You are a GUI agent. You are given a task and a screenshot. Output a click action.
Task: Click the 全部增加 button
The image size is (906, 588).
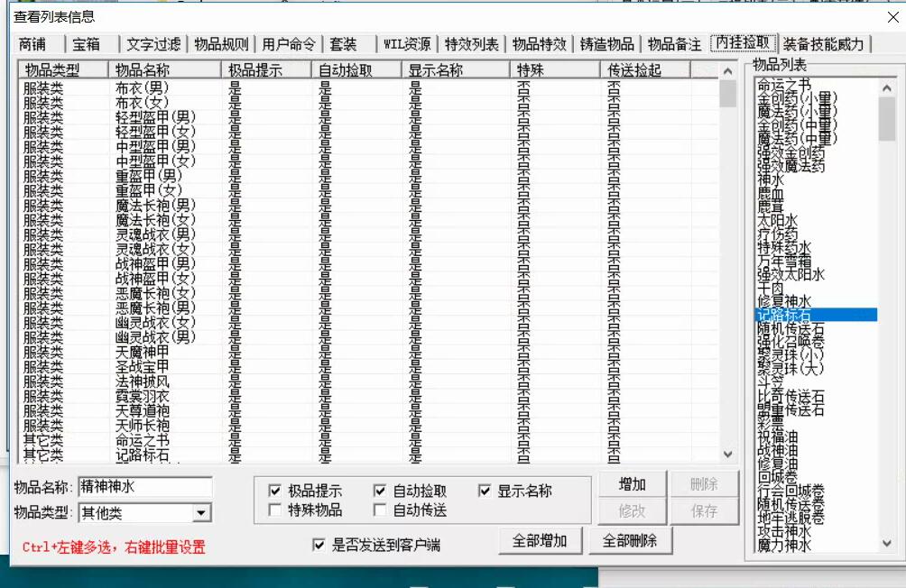[x=540, y=541]
